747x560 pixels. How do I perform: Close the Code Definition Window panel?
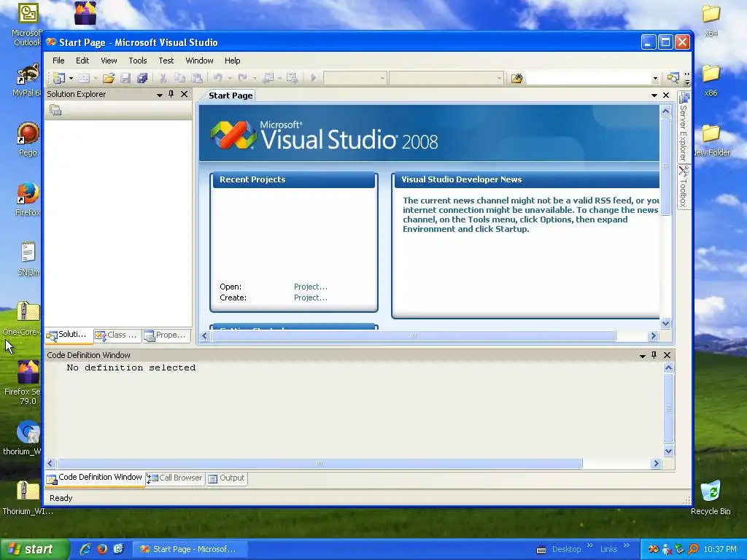[x=667, y=355]
